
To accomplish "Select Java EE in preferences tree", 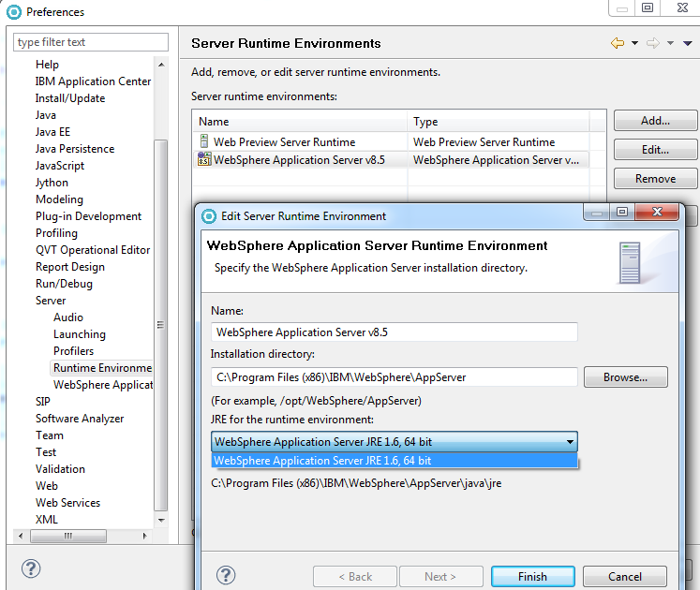I will pos(52,132).
